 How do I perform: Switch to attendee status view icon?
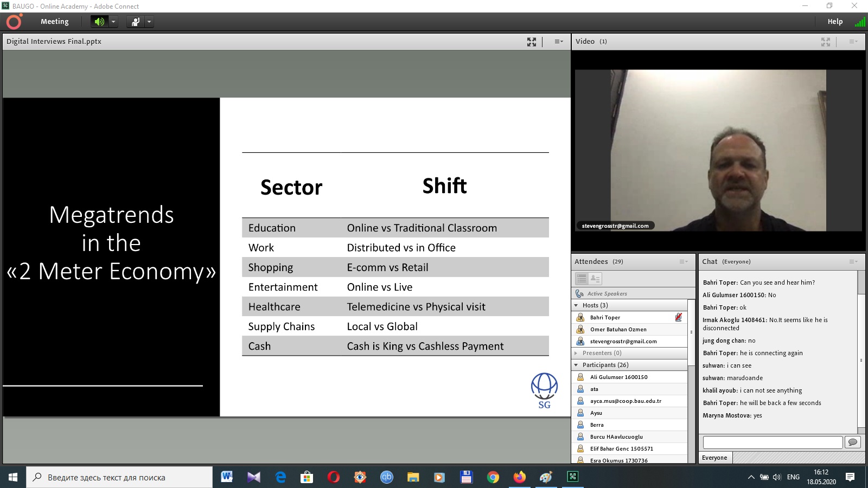click(x=595, y=279)
